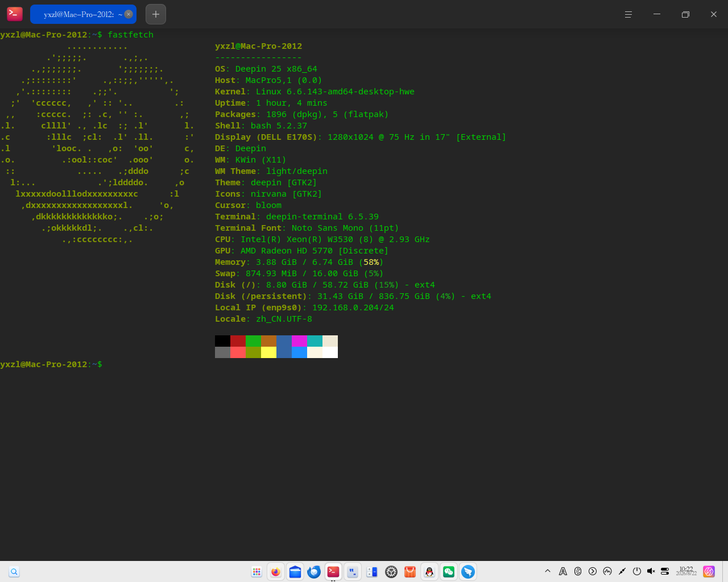Add a new terminal tab

(x=156, y=14)
